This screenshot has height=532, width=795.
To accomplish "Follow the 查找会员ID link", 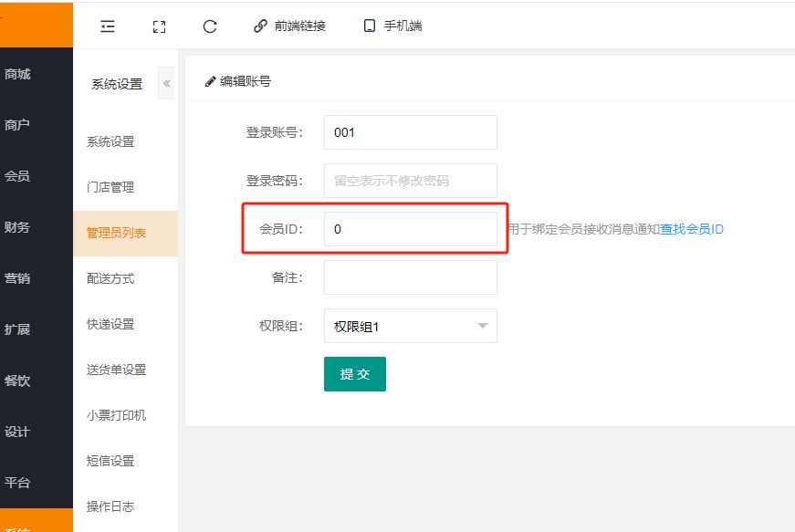I will tap(692, 229).
